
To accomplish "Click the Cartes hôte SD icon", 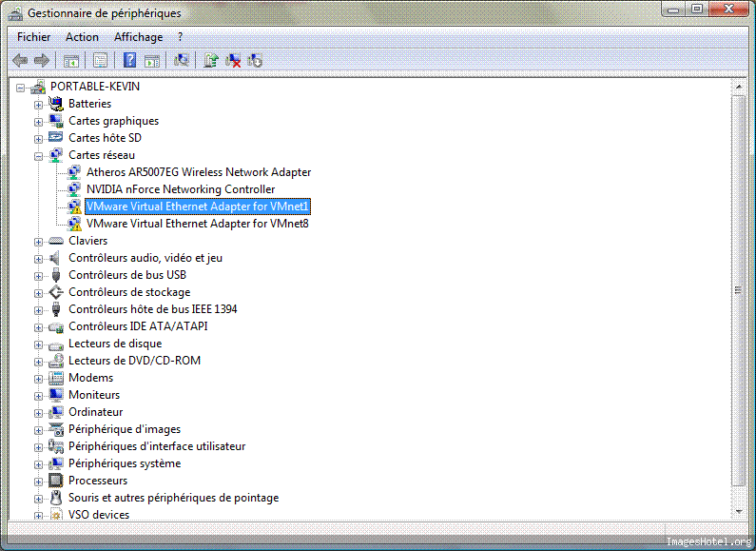I will [x=56, y=137].
